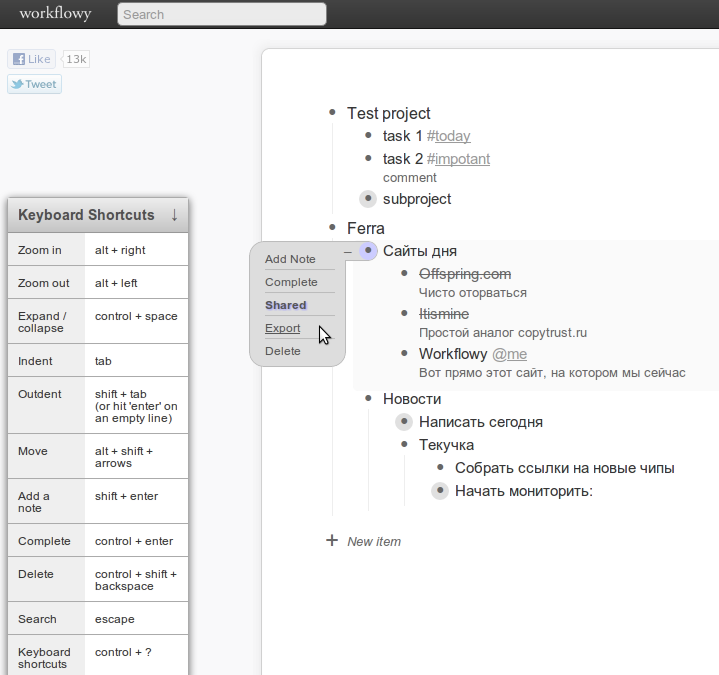The width and height of the screenshot is (719, 675).
Task: Focus the Search input field
Action: click(221, 14)
